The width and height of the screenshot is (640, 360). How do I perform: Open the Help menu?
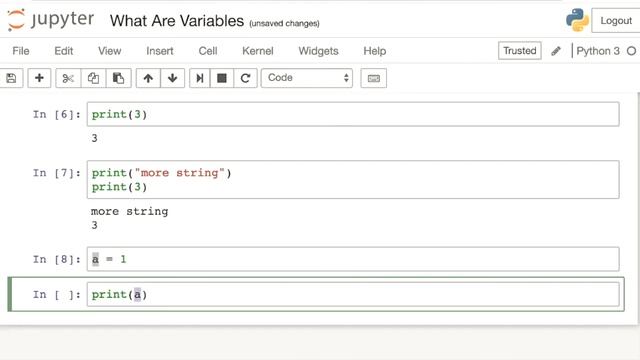pyautogui.click(x=375, y=51)
